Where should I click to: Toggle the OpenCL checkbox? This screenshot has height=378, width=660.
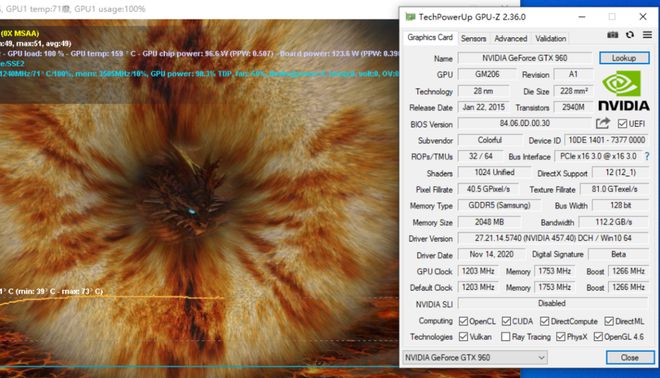tap(463, 321)
